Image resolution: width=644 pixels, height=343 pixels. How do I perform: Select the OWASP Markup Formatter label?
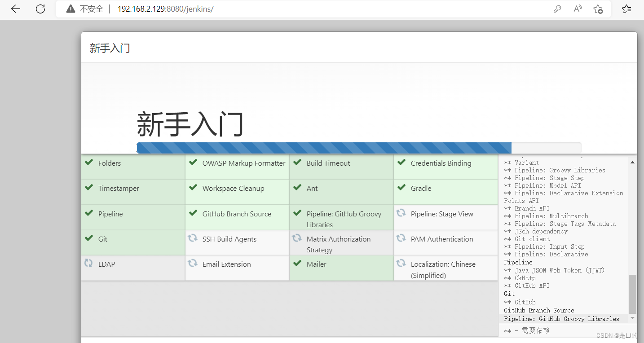tap(244, 163)
